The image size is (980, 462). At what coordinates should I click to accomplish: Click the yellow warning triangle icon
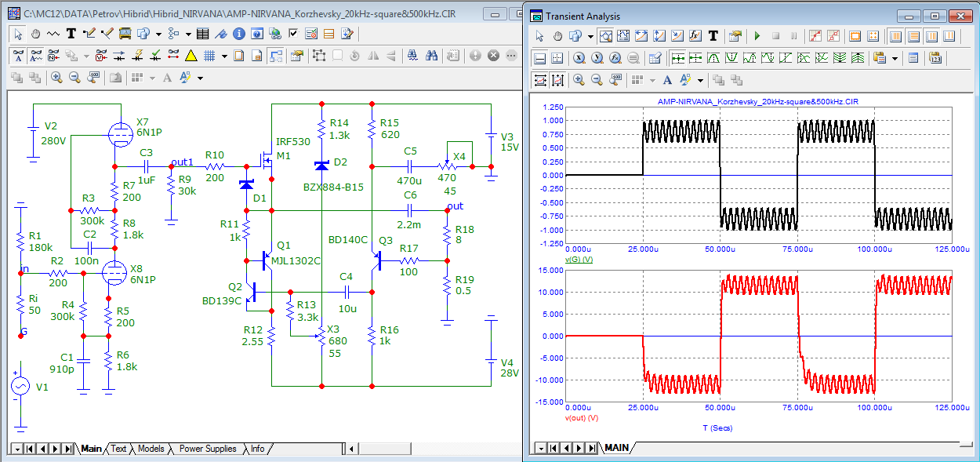point(191,56)
